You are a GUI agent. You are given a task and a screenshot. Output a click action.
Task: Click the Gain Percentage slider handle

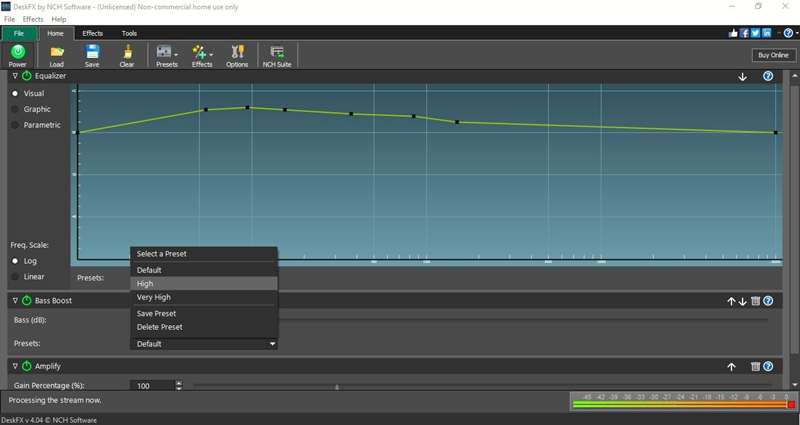click(337, 387)
